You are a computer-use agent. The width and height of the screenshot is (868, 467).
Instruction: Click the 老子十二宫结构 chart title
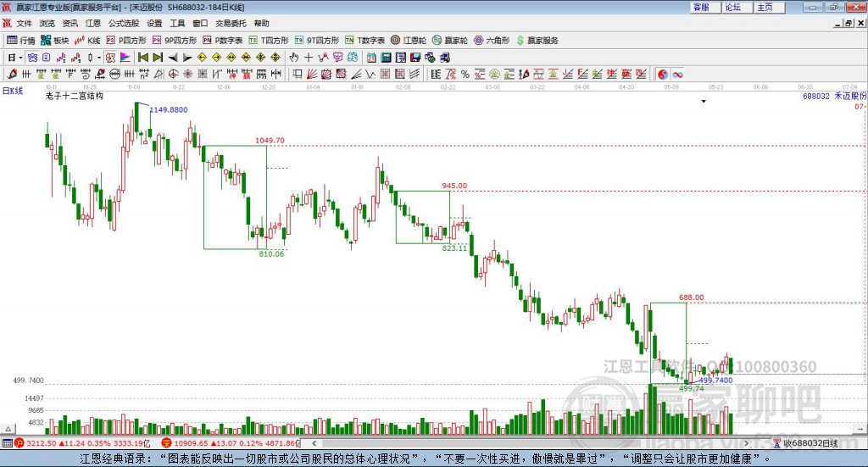tap(75, 97)
